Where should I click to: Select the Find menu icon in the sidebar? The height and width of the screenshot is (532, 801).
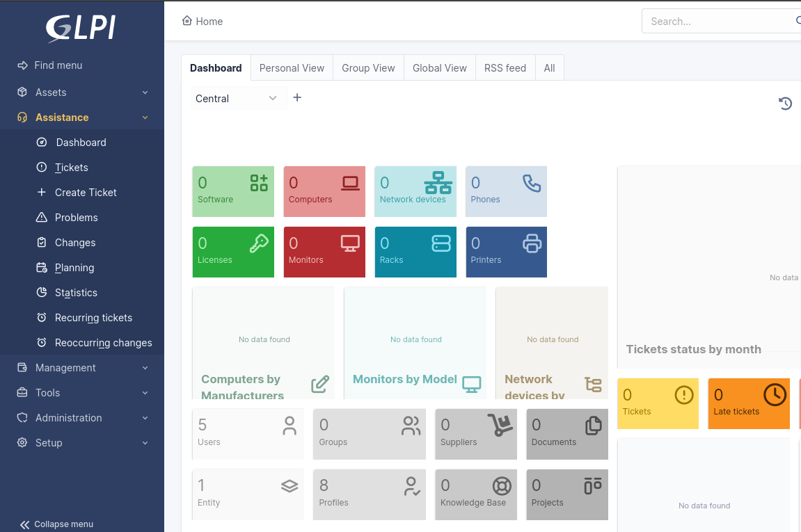click(22, 65)
